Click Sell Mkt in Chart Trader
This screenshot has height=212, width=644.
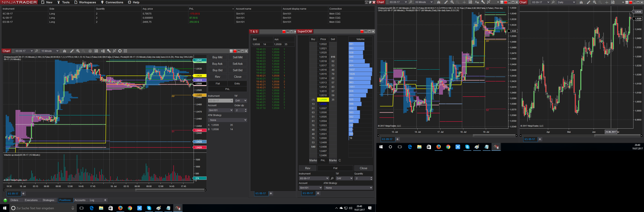(238, 57)
